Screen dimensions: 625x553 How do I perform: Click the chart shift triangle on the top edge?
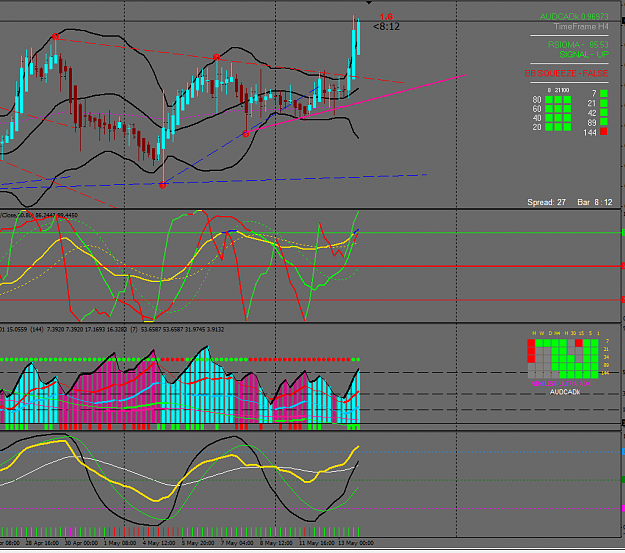[369, 2]
